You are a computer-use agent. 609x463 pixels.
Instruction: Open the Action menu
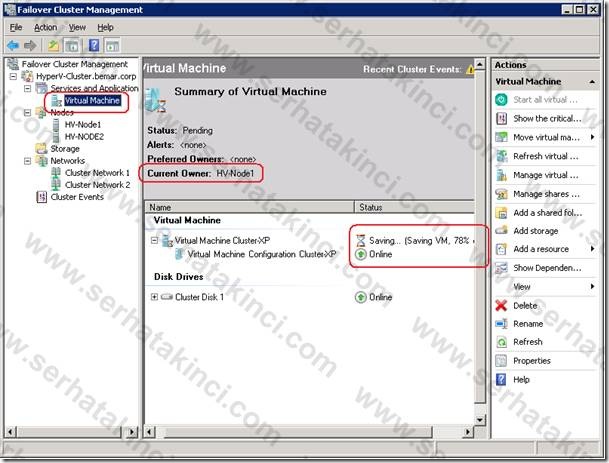tap(45, 27)
